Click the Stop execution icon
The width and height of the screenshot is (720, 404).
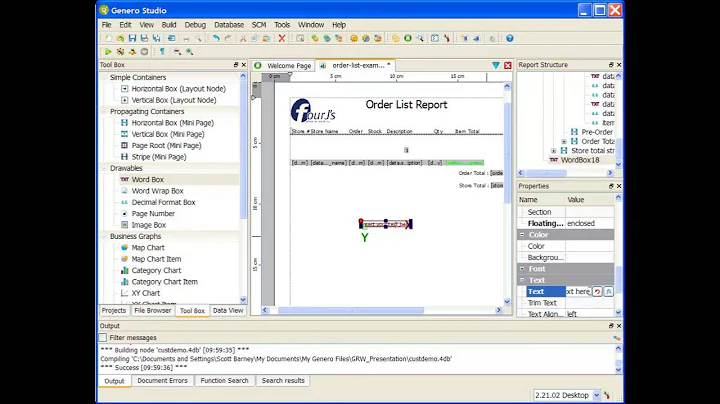[144, 52]
